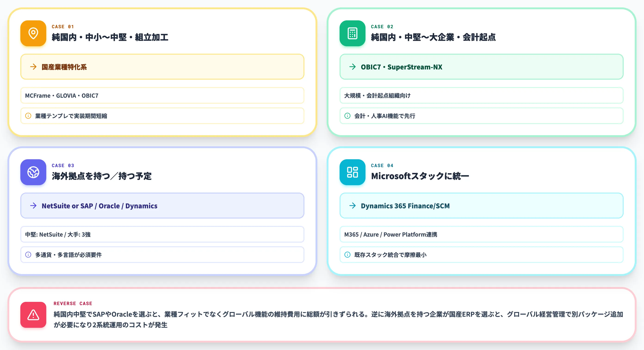Select the OBIC7・SuperStream-NX recommendation box
This screenshot has width=644, height=350.
coord(481,67)
